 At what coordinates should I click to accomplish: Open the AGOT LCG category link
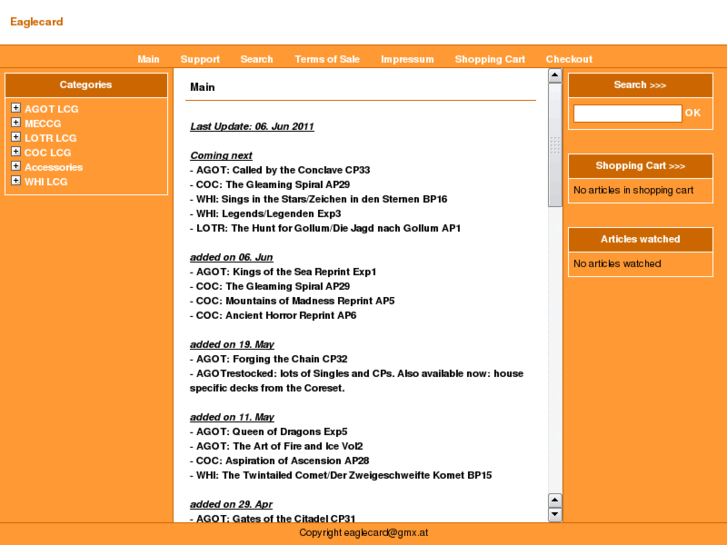coord(51,109)
